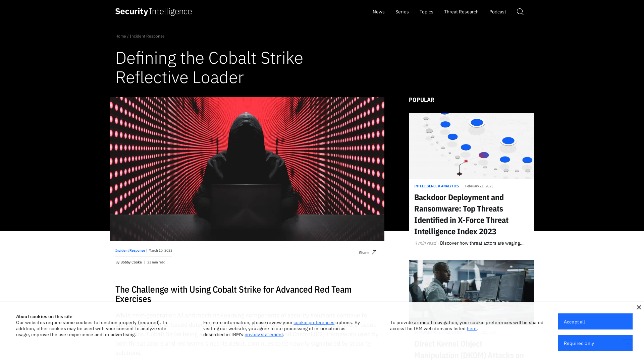Click the Incident Response breadcrumb link
This screenshot has width=644, height=362.
click(x=147, y=36)
